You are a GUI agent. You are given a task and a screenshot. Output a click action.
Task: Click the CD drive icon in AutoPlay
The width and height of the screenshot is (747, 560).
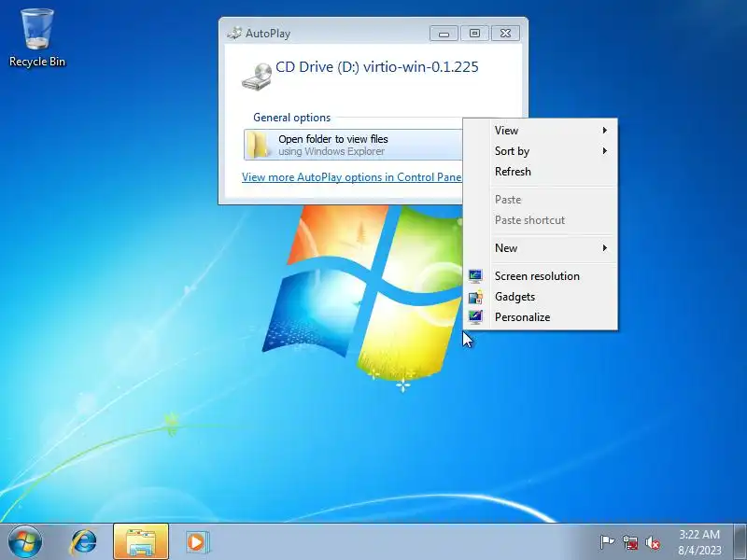(257, 77)
